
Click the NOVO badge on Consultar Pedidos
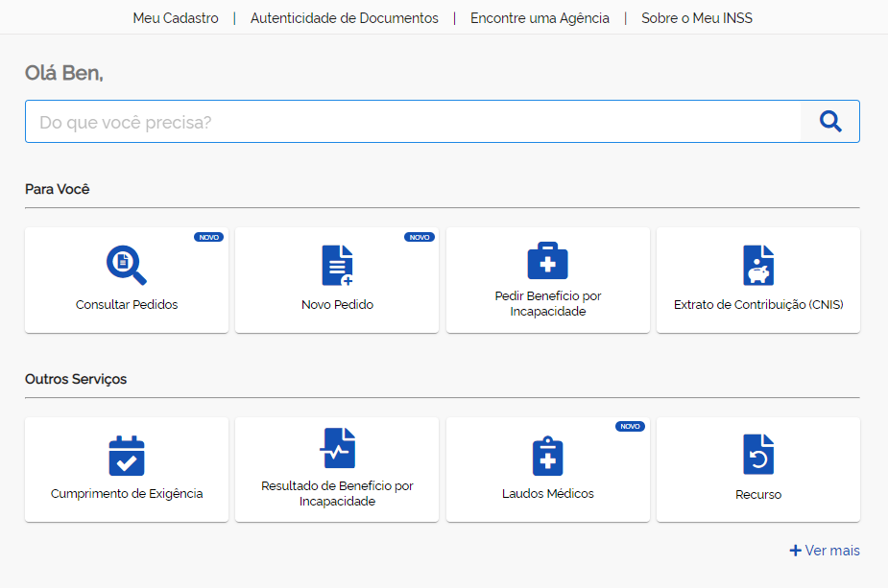tap(208, 237)
